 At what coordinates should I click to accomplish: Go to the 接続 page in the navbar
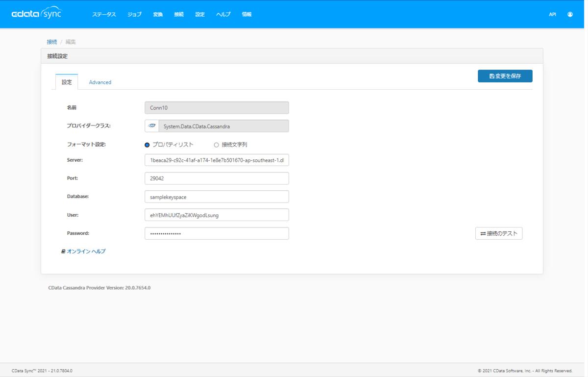coord(179,14)
